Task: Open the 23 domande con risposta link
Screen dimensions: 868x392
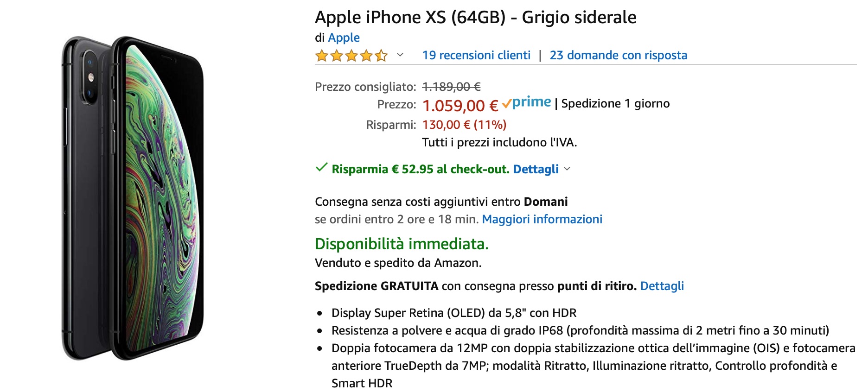Action: pos(619,55)
